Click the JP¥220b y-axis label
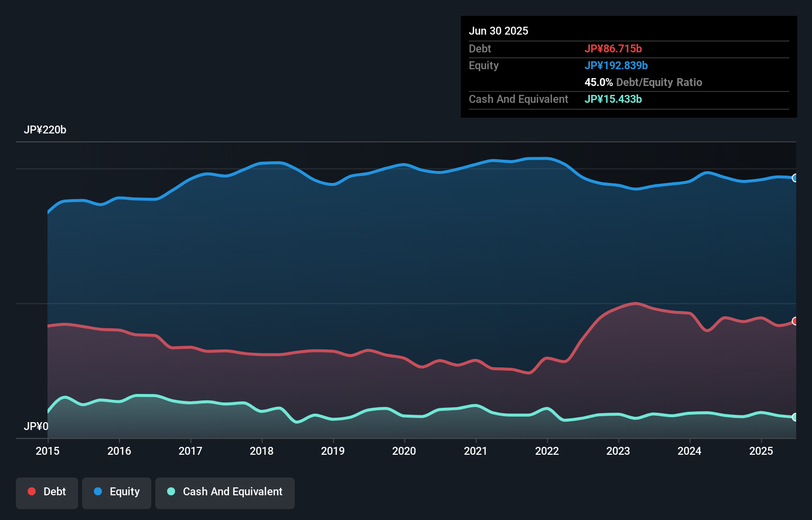This screenshot has width=812, height=520. tap(45, 130)
